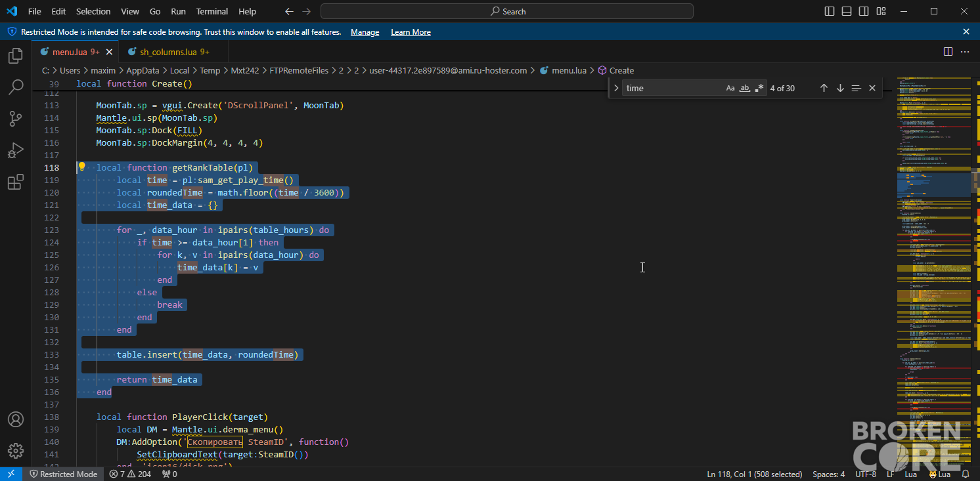The image size is (980, 481).
Task: Open the user-44317 host breadcrumb dropdown
Action: point(448,70)
